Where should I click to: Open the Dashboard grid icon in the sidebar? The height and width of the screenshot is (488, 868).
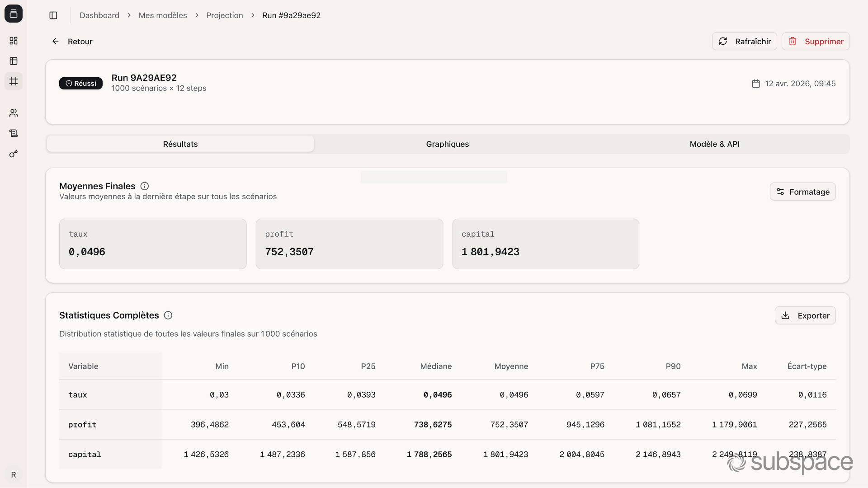[14, 41]
